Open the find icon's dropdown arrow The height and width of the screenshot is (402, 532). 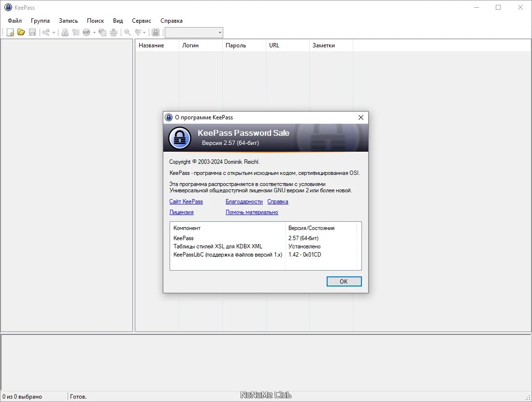point(144,32)
